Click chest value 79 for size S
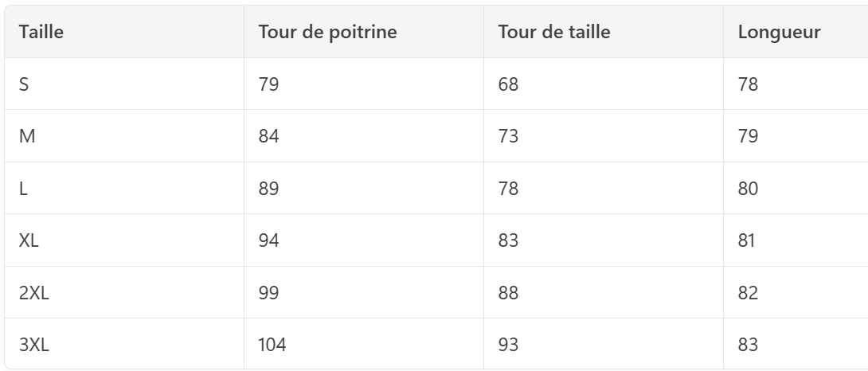Image resolution: width=868 pixels, height=371 pixels. pyautogui.click(x=268, y=84)
